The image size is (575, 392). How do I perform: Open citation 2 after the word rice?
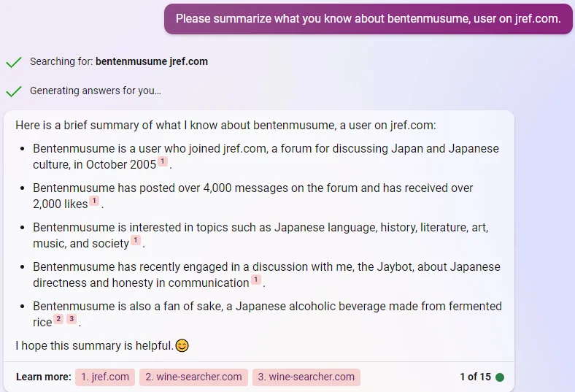pos(58,319)
